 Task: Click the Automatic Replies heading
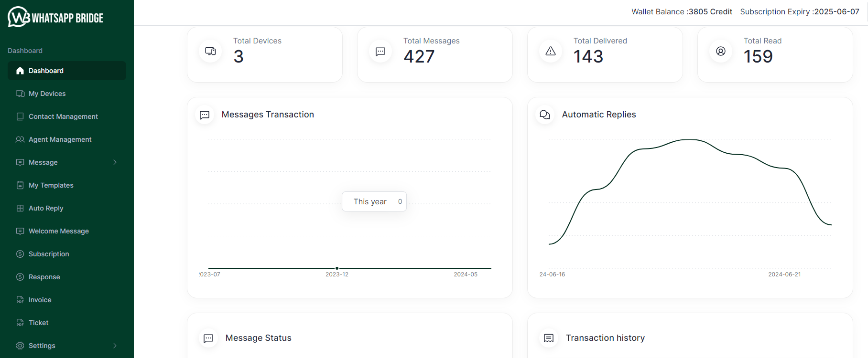point(599,115)
